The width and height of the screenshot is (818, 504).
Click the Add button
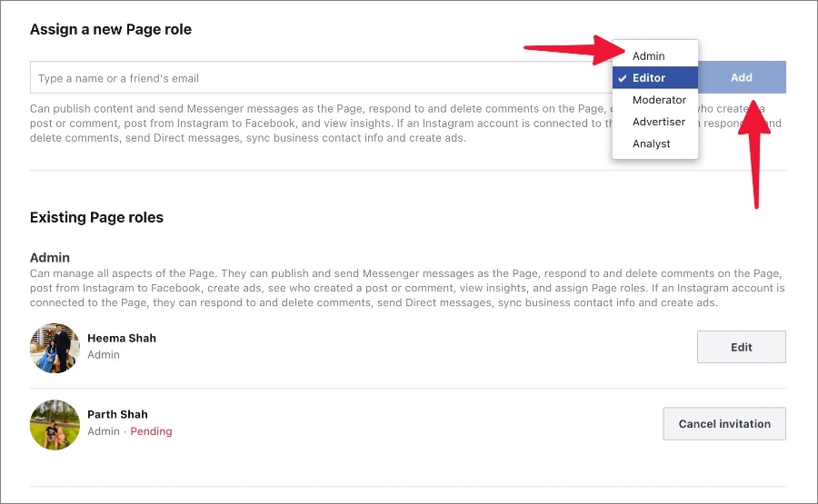pos(742,77)
